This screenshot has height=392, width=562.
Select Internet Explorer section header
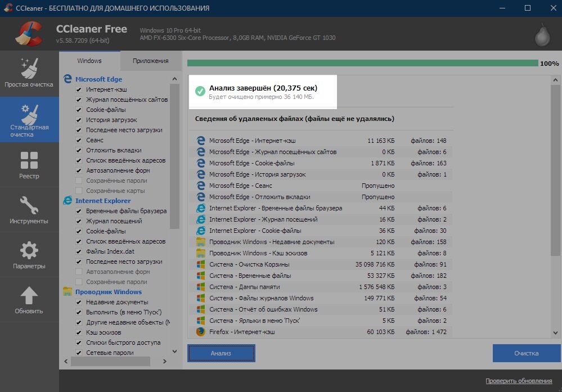point(103,201)
